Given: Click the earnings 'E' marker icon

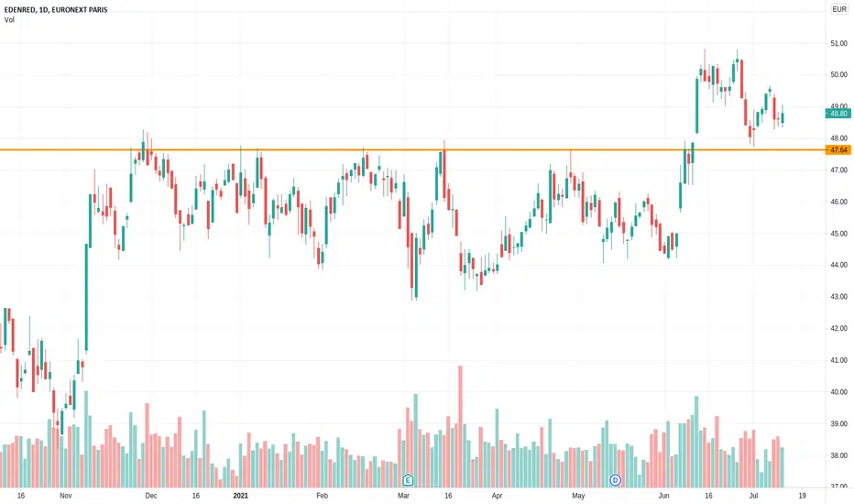Looking at the screenshot, I should pyautogui.click(x=408, y=480).
